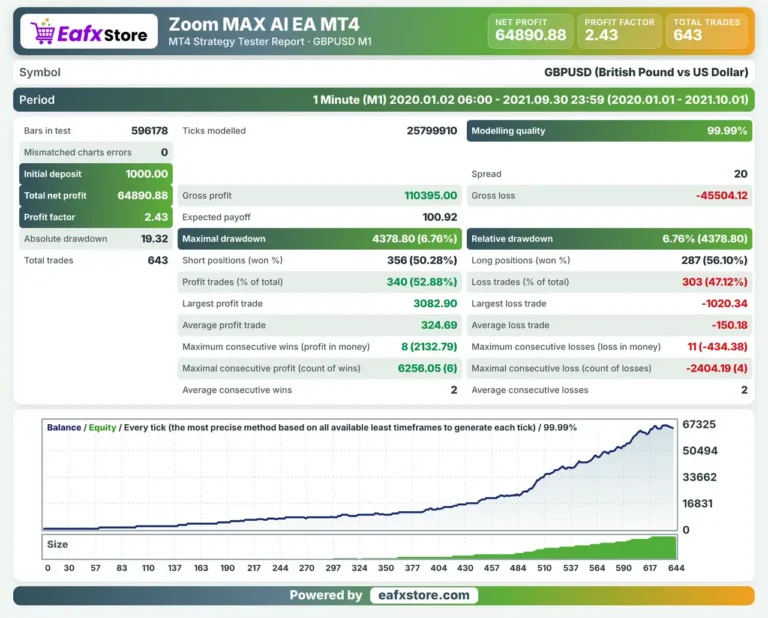Click Maximal drawdown value 4378.80 (6.76%)

coord(414,238)
